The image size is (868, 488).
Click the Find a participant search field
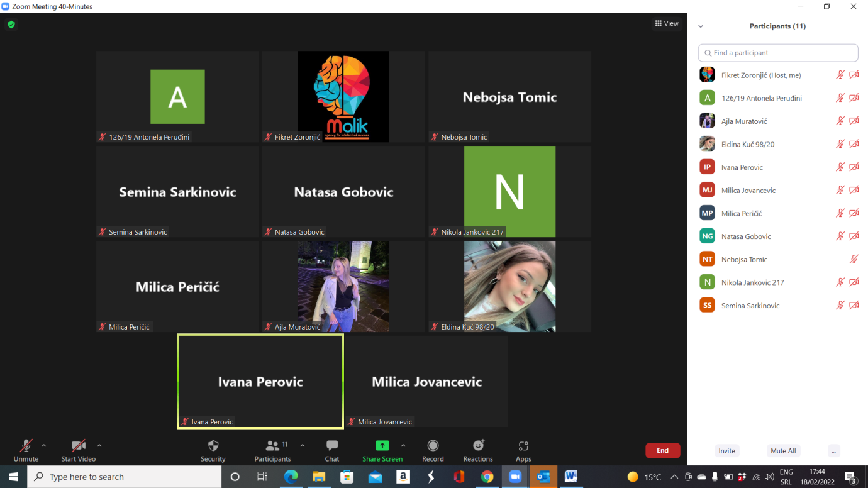tap(778, 53)
